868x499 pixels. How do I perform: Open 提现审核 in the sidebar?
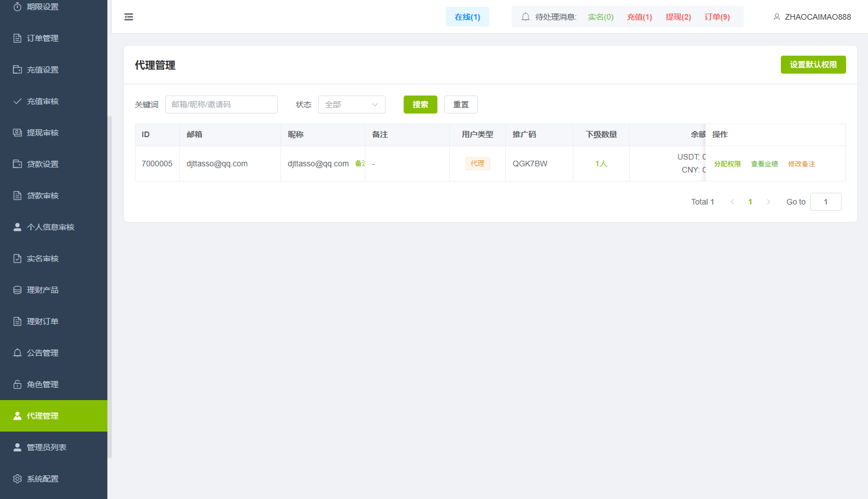pyautogui.click(x=43, y=133)
